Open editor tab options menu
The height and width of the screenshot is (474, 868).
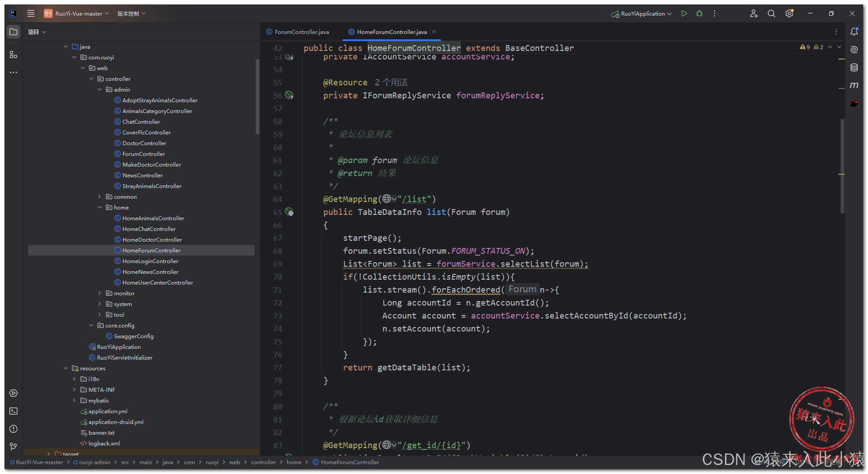(x=836, y=32)
